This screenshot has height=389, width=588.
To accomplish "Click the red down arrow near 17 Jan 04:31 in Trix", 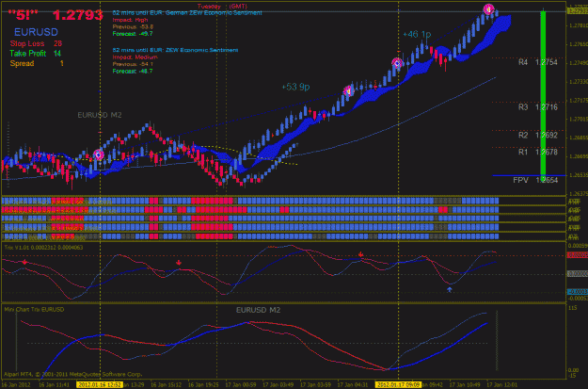I will [360, 254].
